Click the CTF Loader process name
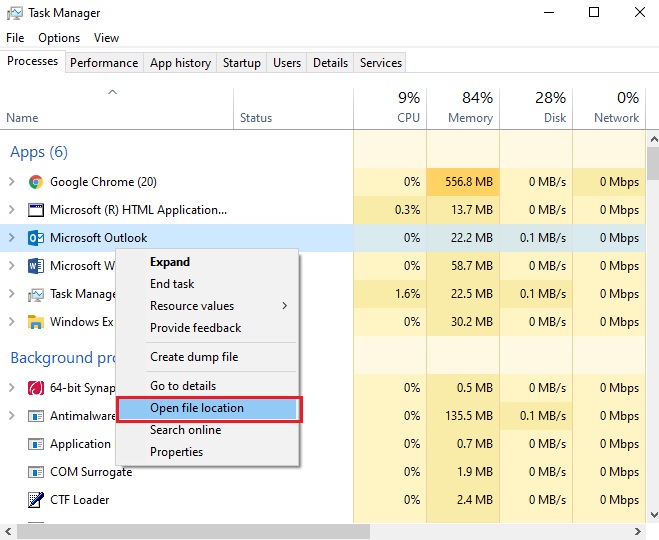 (80, 500)
